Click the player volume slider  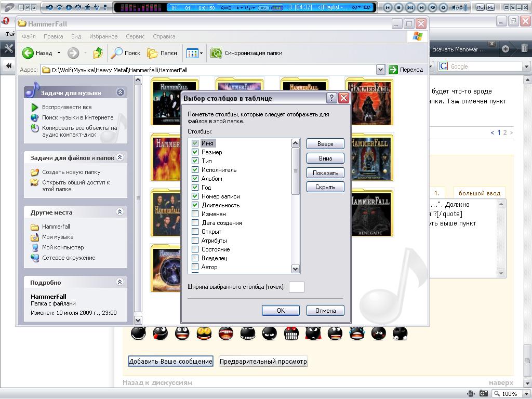coord(466,7)
